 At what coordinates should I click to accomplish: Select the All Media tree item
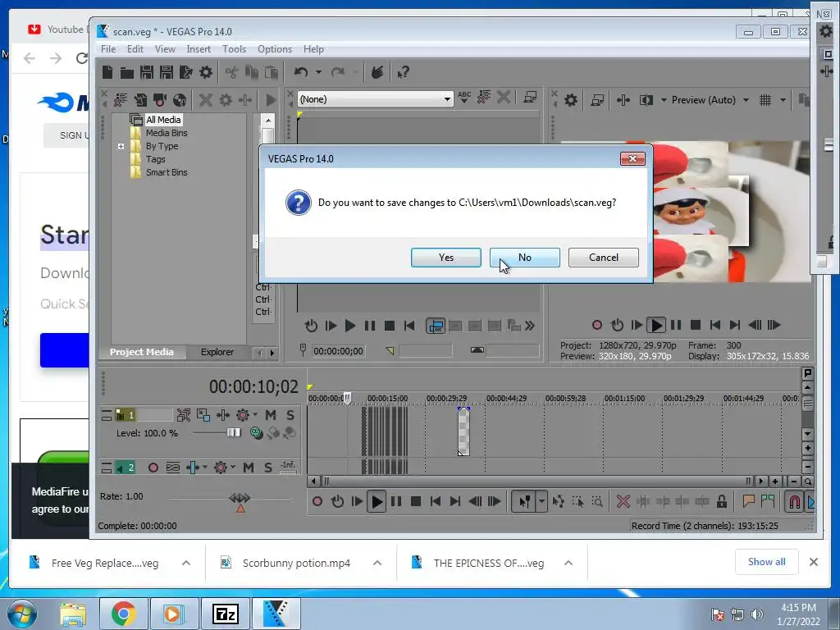click(163, 120)
